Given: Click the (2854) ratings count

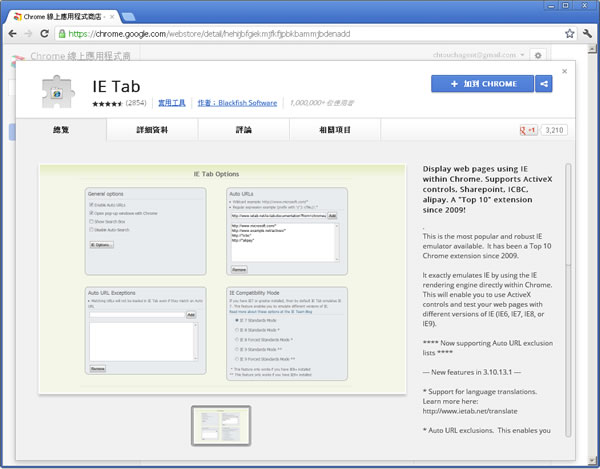Looking at the screenshot, I should [x=136, y=103].
